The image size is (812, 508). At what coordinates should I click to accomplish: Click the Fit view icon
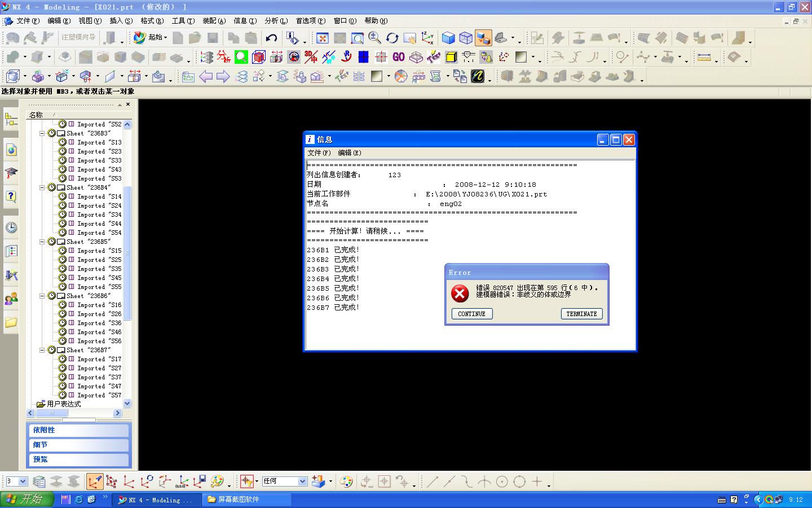(323, 38)
